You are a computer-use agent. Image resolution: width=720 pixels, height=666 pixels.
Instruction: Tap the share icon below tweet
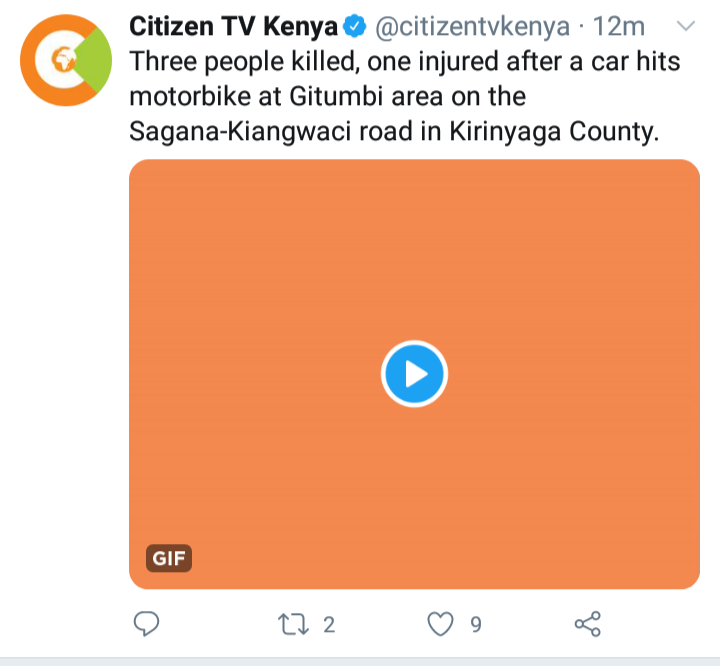tap(588, 624)
